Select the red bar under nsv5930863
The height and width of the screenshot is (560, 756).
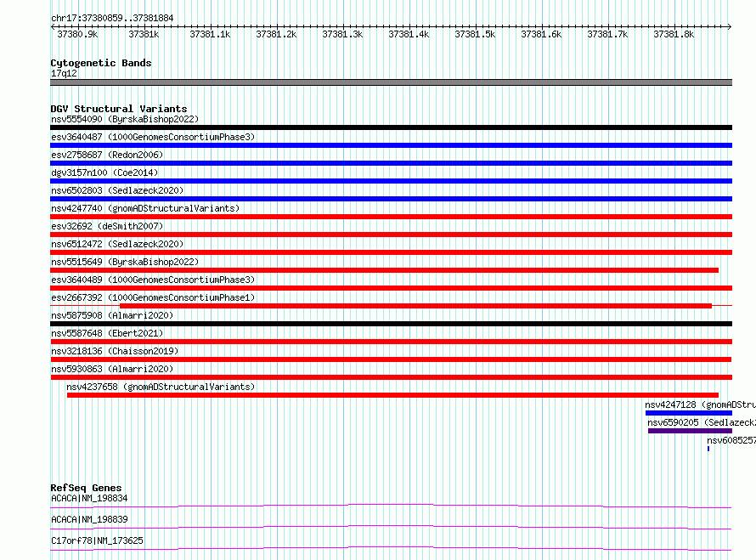[x=391, y=377]
